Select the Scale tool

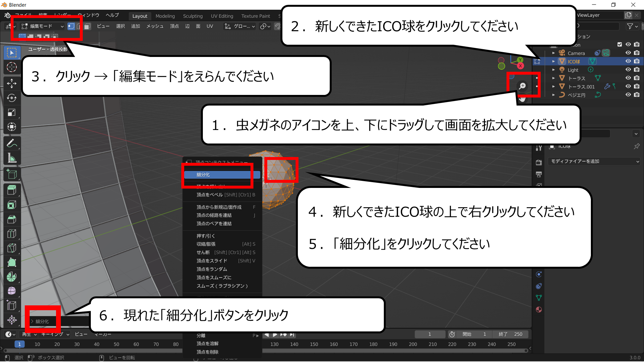(x=12, y=112)
